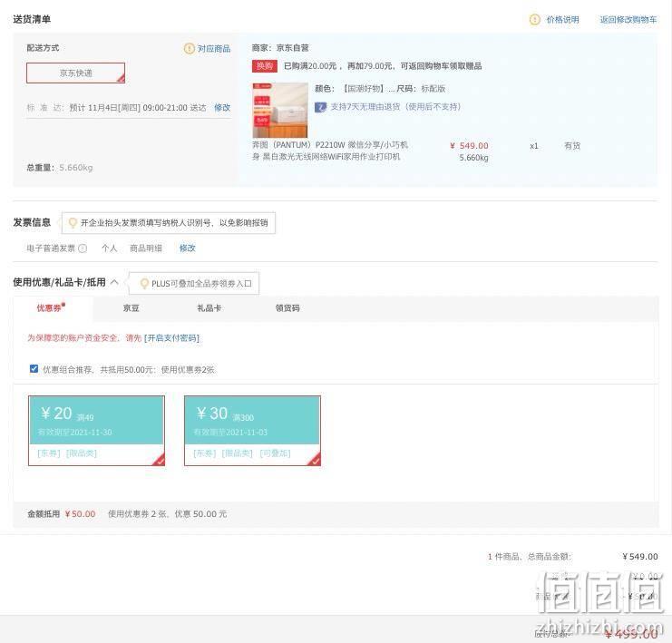Click the PLUS coupon lightbulb icon
Screen dimensions: 672x643
144,283
